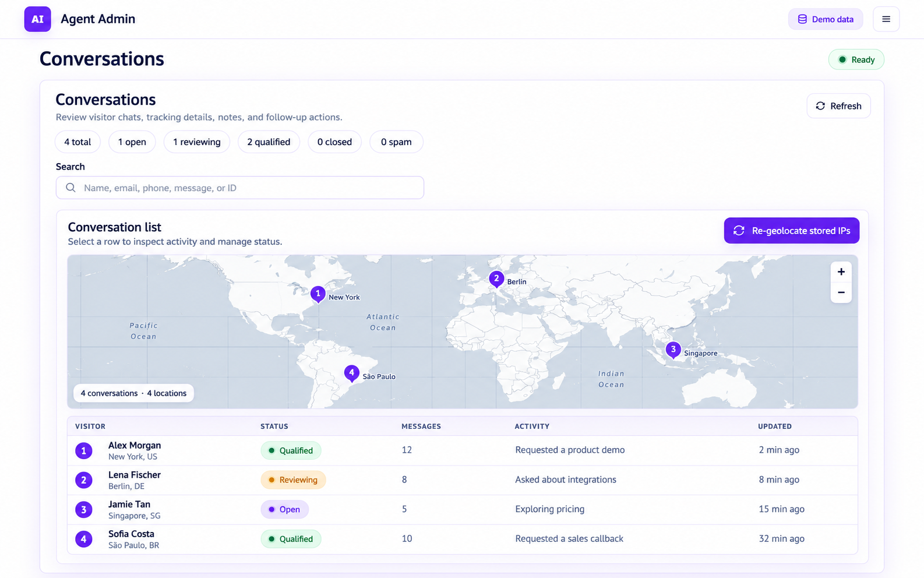Image resolution: width=924 pixels, height=578 pixels.
Task: Select map pin 1 at New York
Action: point(318,294)
